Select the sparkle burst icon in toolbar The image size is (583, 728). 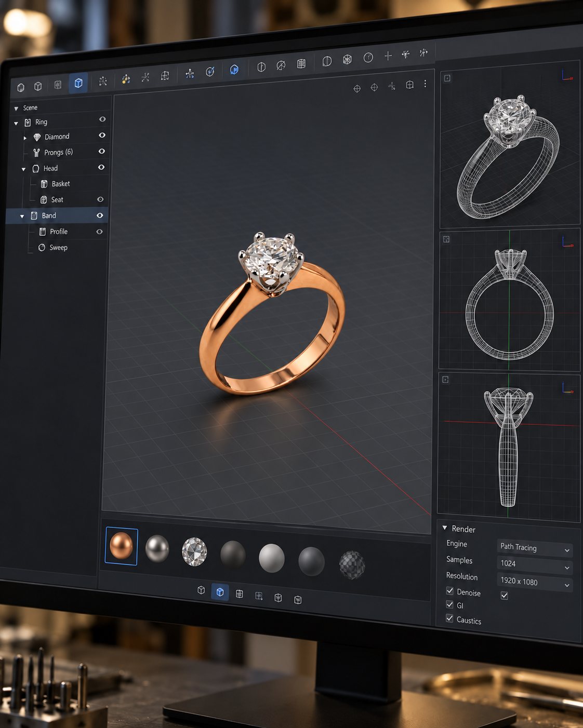click(x=406, y=54)
